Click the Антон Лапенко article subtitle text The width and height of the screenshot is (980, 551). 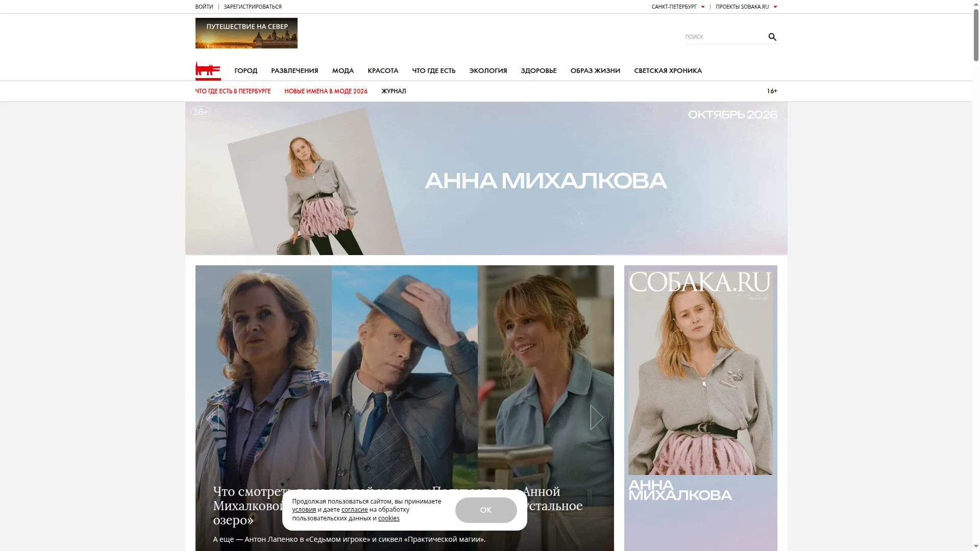point(349,539)
